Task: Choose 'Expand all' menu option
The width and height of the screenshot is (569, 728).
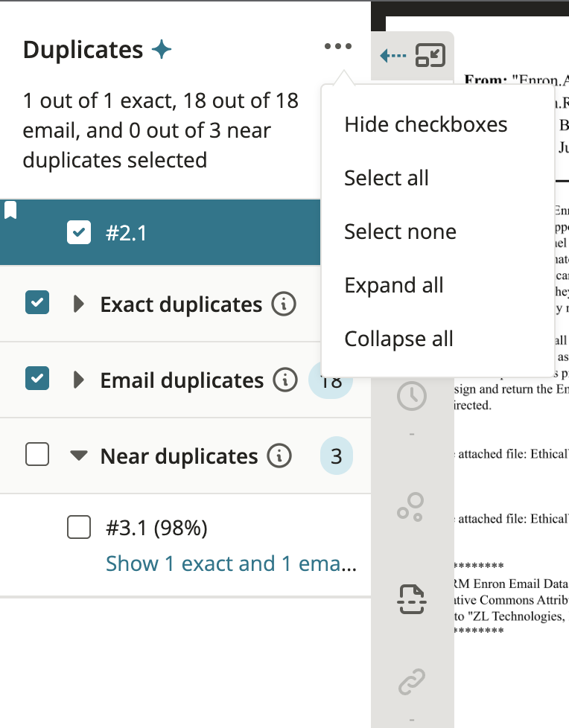Action: tap(393, 285)
